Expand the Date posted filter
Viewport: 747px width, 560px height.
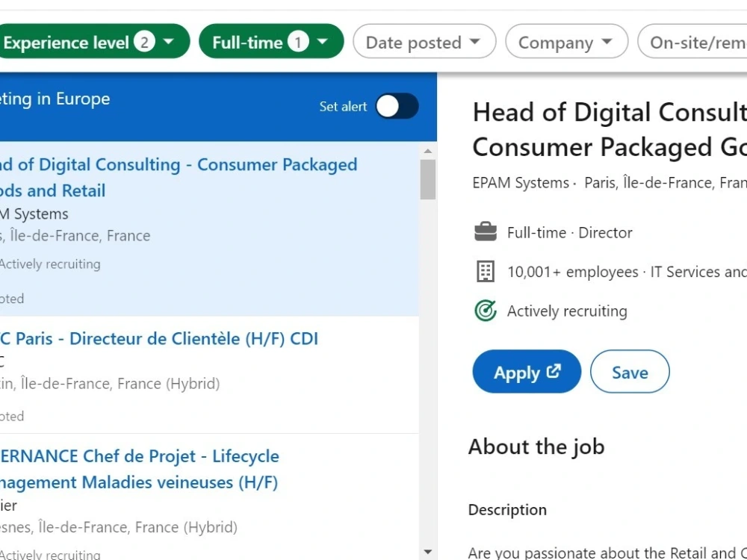click(x=424, y=41)
